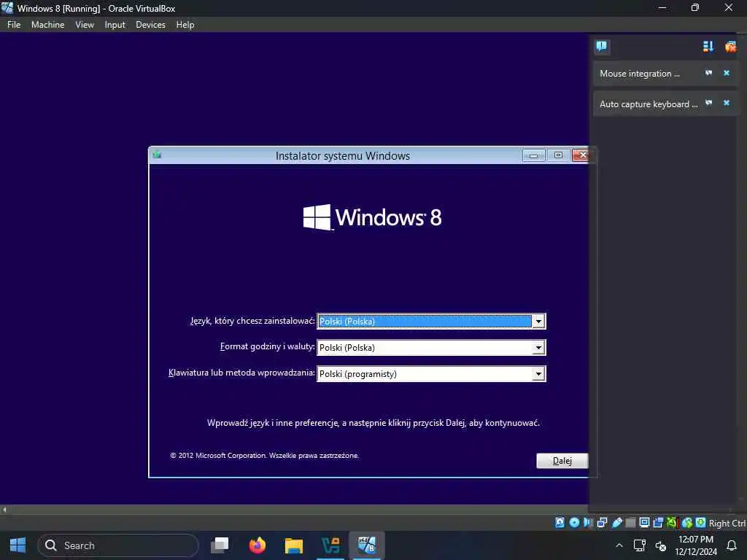Open the Devices menu
This screenshot has height=560, width=747.
pos(150,24)
